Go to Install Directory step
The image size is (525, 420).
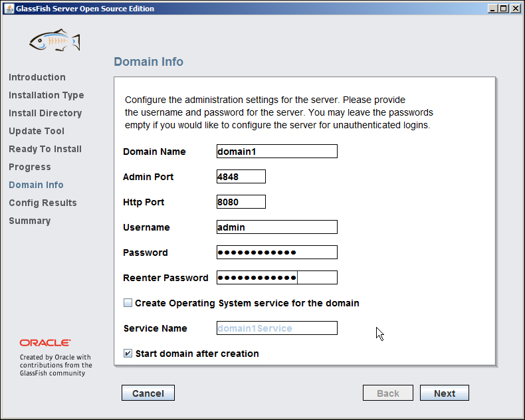(45, 113)
